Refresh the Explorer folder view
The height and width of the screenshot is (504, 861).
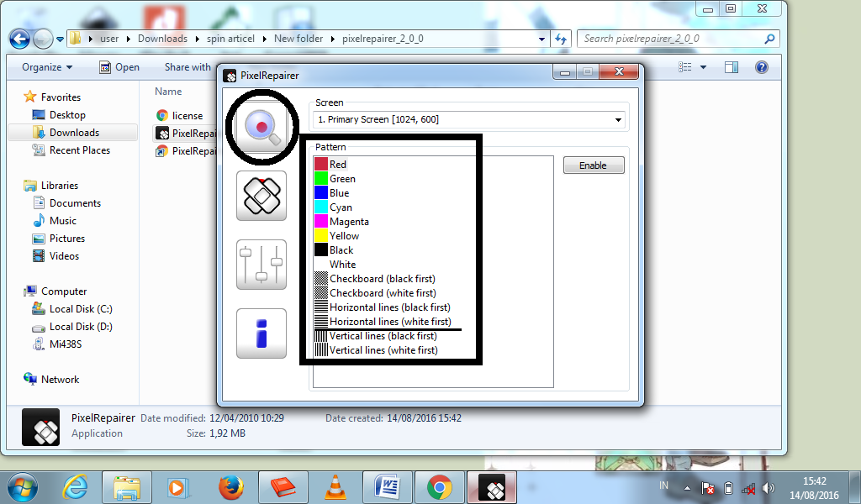561,39
